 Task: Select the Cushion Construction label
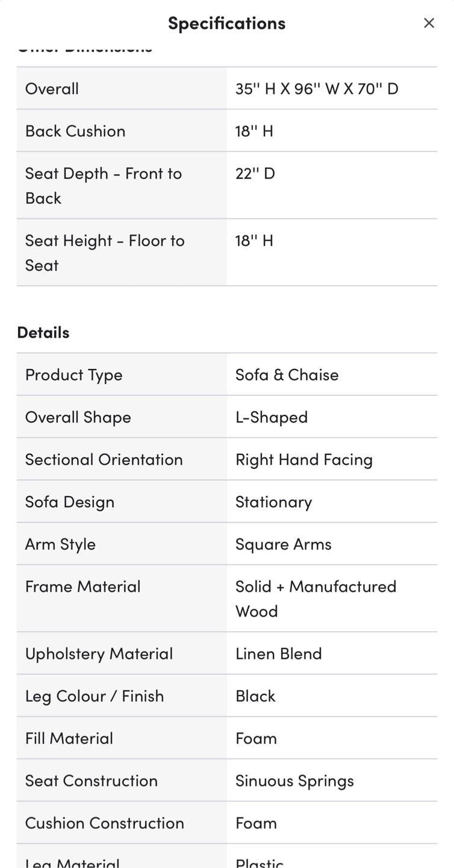[x=105, y=823]
